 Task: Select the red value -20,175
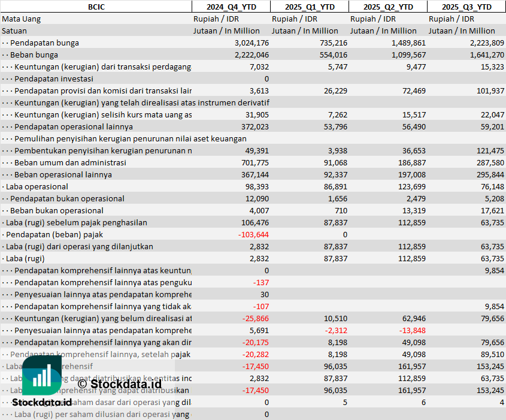[x=255, y=342]
